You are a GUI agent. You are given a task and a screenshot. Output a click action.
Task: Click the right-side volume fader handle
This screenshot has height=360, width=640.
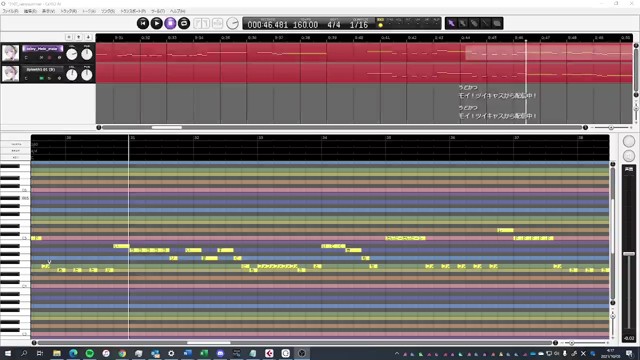pos(629,254)
